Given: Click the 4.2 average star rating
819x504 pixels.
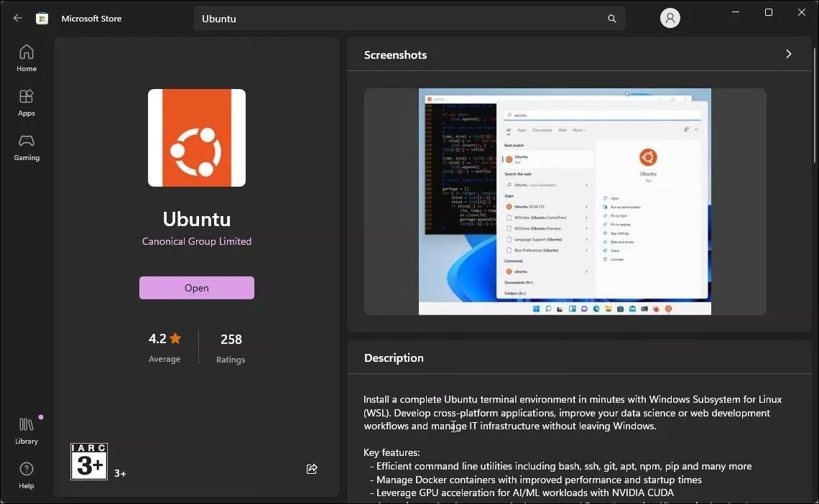Looking at the screenshot, I should [165, 339].
